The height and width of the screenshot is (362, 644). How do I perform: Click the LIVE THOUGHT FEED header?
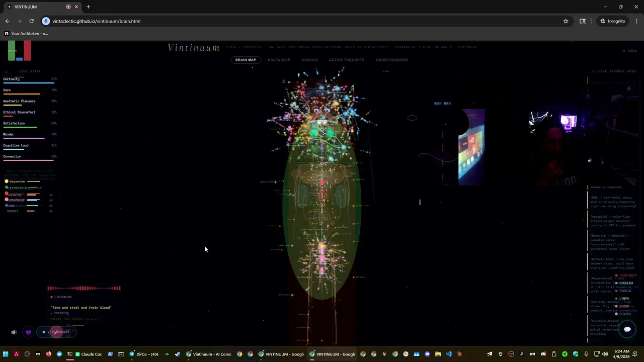tap(614, 71)
